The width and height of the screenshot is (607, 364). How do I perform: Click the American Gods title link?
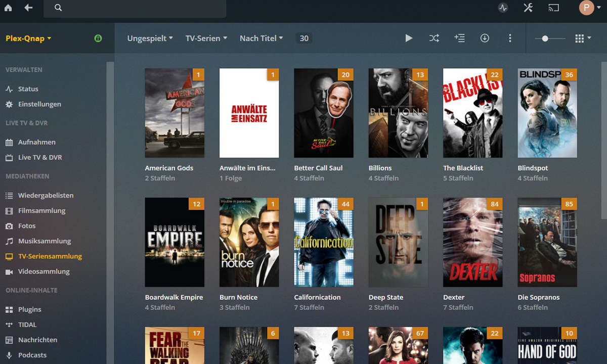click(169, 168)
